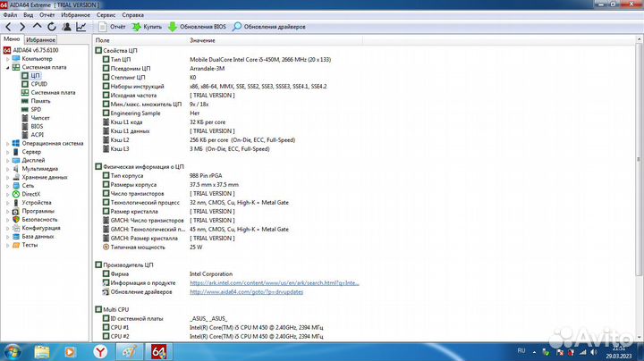
Task: Open Yandex browser from the taskbar
Action: [100, 352]
